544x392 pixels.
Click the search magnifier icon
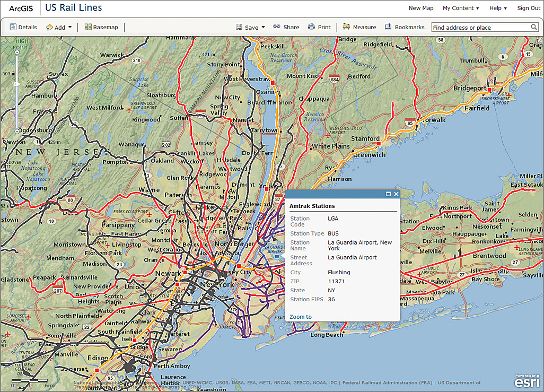(534, 27)
